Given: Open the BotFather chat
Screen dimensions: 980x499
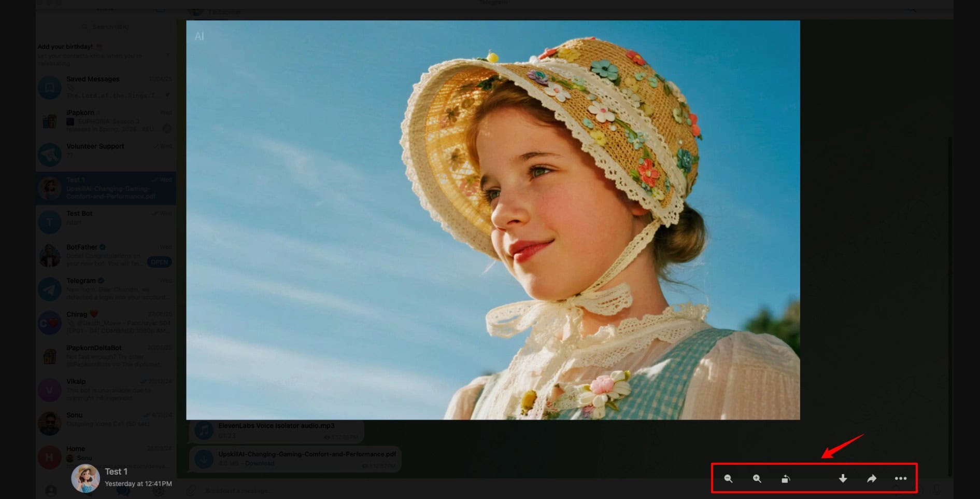Looking at the screenshot, I should [x=106, y=255].
